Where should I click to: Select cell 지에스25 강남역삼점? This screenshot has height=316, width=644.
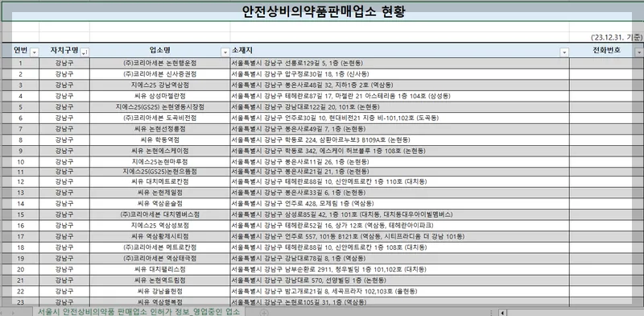point(159,85)
